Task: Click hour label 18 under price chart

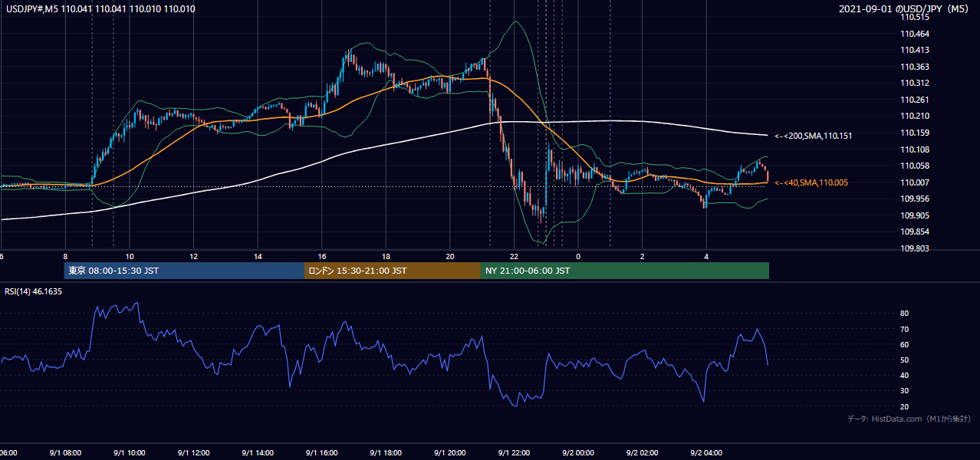Action: click(386, 256)
